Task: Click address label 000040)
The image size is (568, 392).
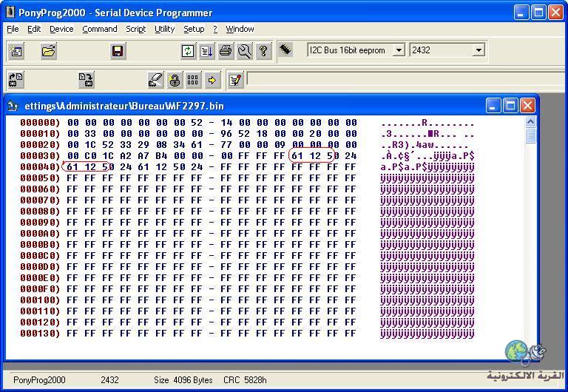Action: pyautogui.click(x=40, y=167)
